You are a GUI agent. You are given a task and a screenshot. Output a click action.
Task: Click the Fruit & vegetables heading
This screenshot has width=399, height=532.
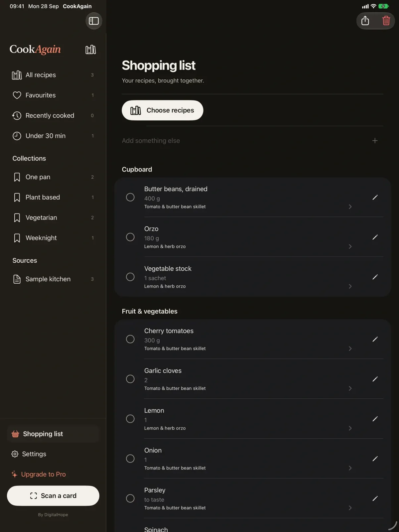(150, 312)
